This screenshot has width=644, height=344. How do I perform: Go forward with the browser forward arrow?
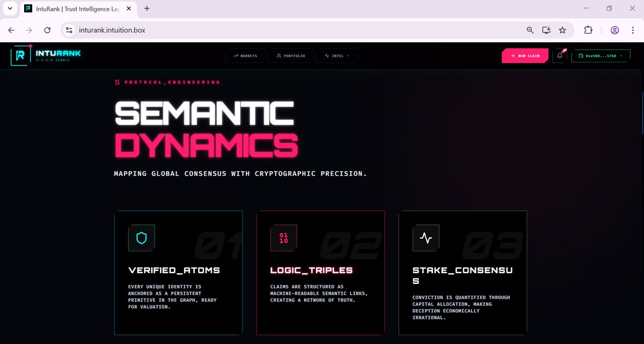pyautogui.click(x=29, y=30)
